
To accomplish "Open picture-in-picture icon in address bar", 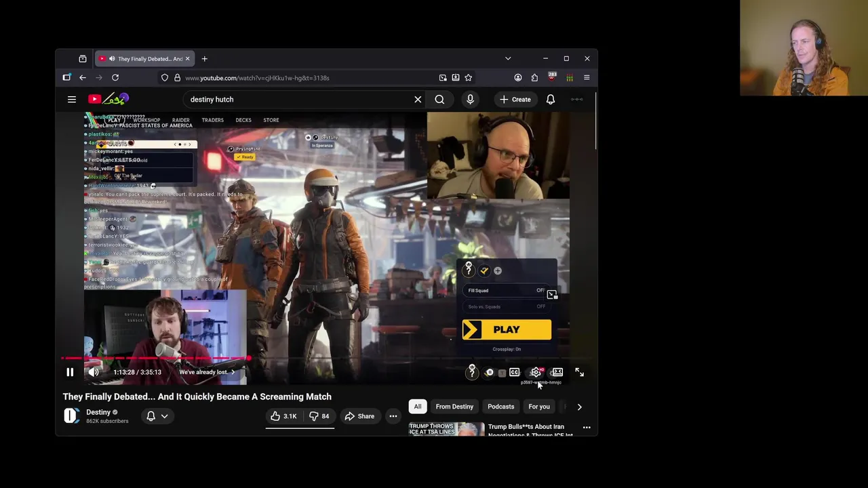I will tap(443, 78).
